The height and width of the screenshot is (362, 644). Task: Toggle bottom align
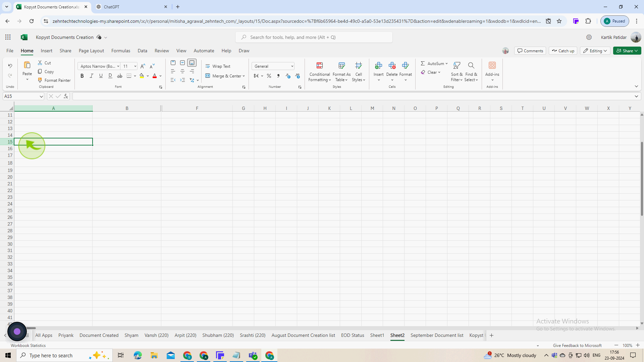(x=192, y=63)
